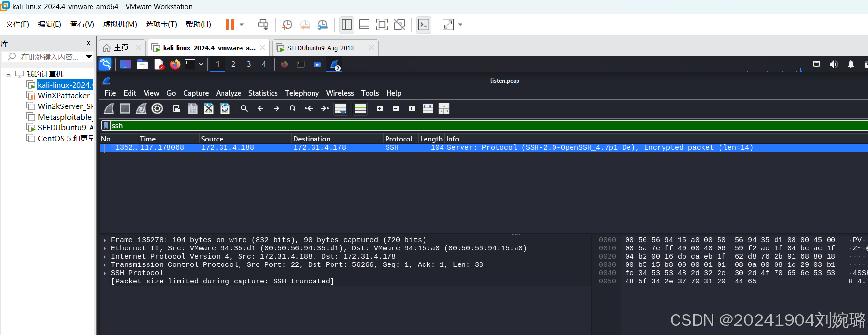Go forward in packet history
The width and height of the screenshot is (868, 335).
(277, 108)
